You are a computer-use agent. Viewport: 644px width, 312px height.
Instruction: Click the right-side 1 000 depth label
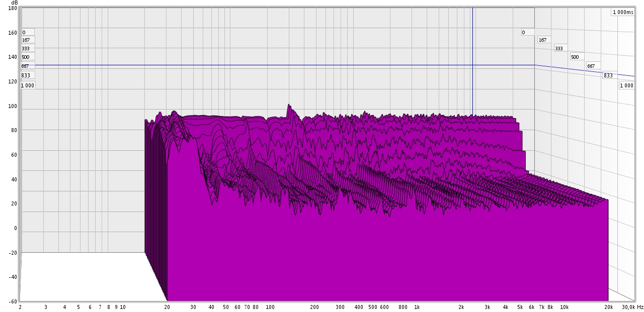point(626,85)
